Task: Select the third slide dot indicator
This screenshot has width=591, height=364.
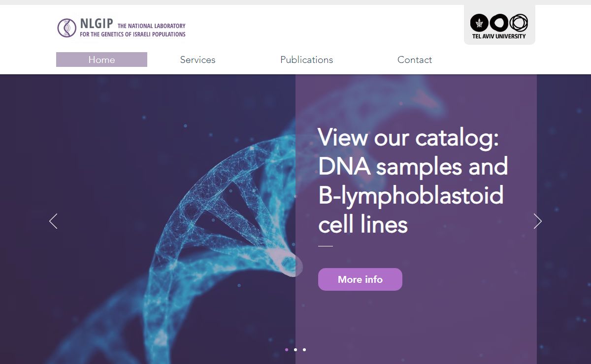Action: tap(304, 350)
